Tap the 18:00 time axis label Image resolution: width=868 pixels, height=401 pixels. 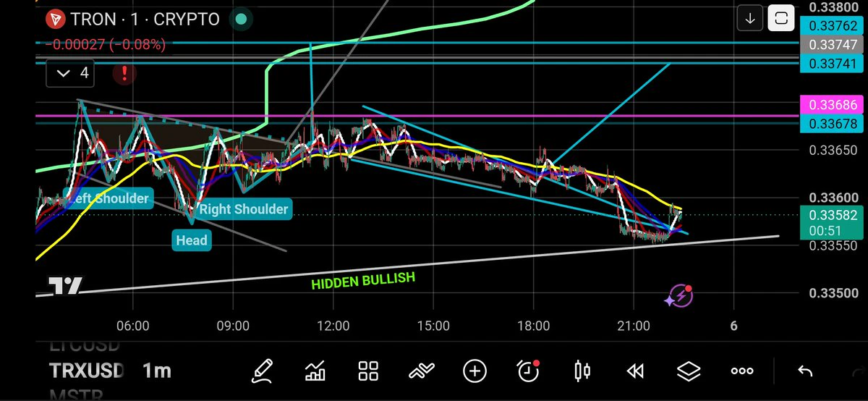(x=533, y=326)
